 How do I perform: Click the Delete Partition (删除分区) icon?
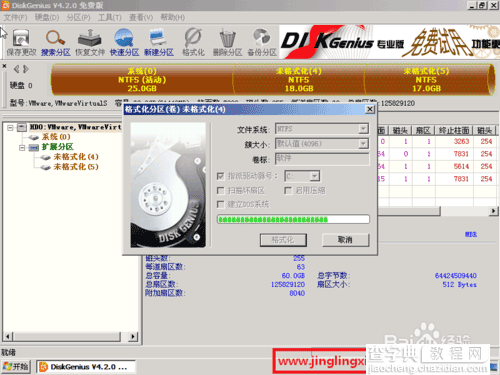tap(227, 42)
